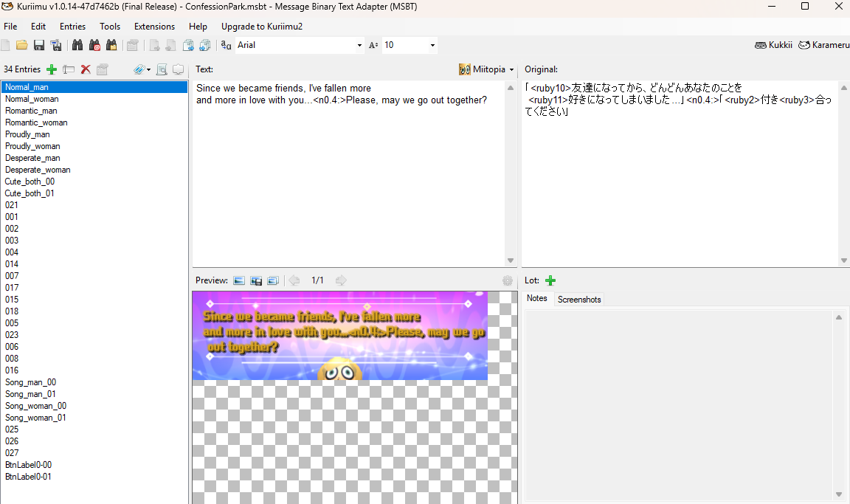Image resolution: width=850 pixels, height=504 pixels.
Task: Add a new entry with the green plus
Action: click(x=52, y=69)
